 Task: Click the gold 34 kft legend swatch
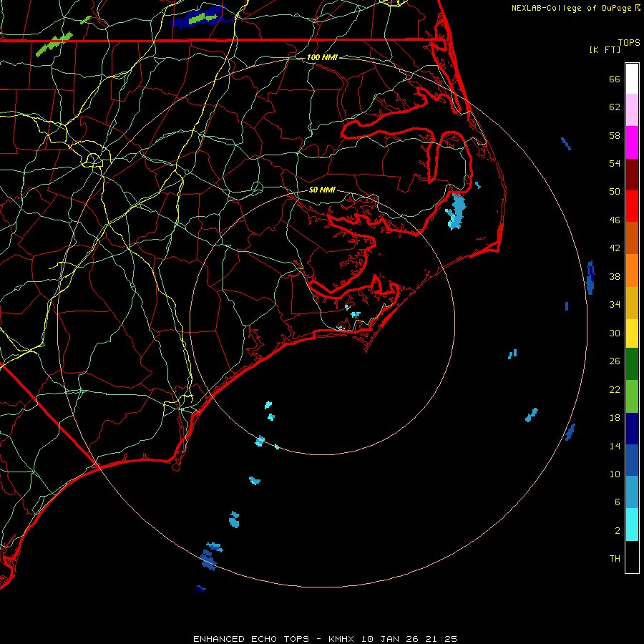point(632,303)
